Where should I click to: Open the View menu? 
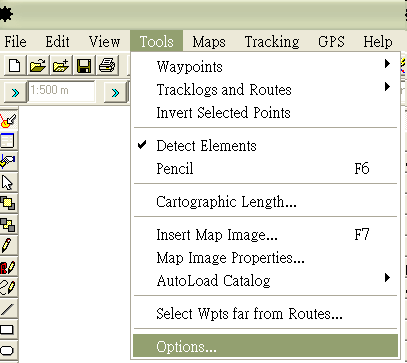pyautogui.click(x=104, y=42)
